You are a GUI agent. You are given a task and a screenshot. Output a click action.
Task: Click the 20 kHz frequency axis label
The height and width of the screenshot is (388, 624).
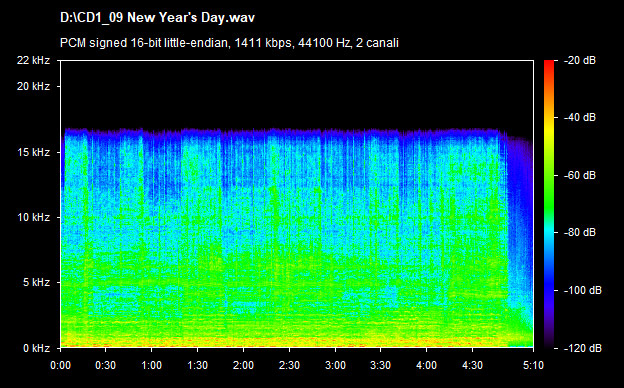click(x=33, y=86)
